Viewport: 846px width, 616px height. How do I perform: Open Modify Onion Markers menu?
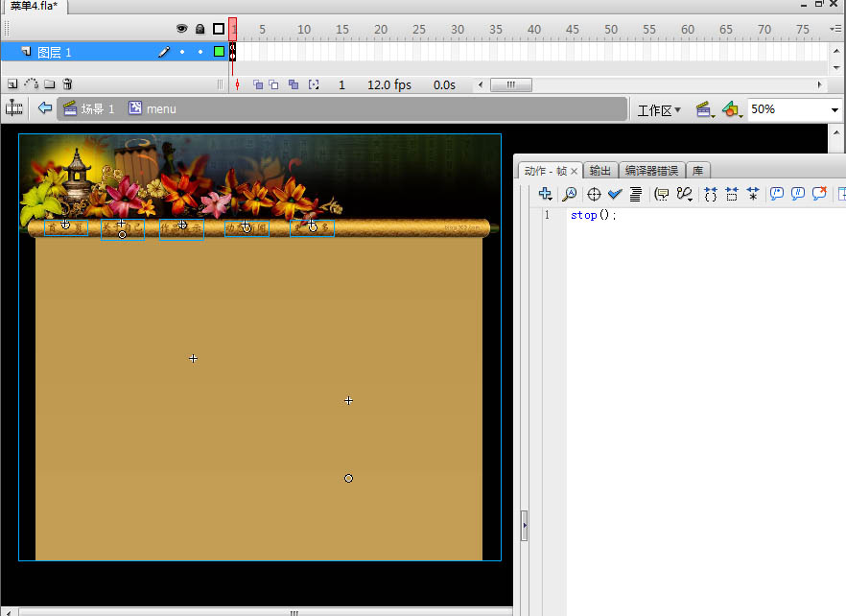point(314,84)
